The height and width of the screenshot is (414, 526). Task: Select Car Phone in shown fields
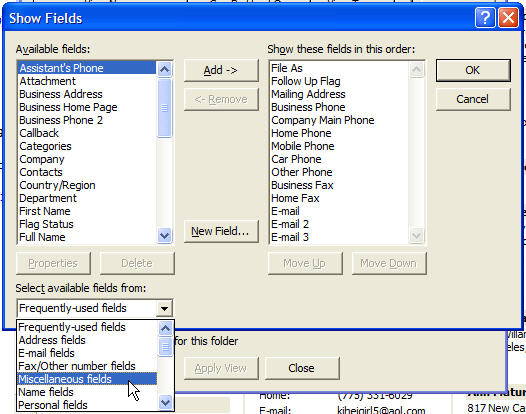click(339, 159)
